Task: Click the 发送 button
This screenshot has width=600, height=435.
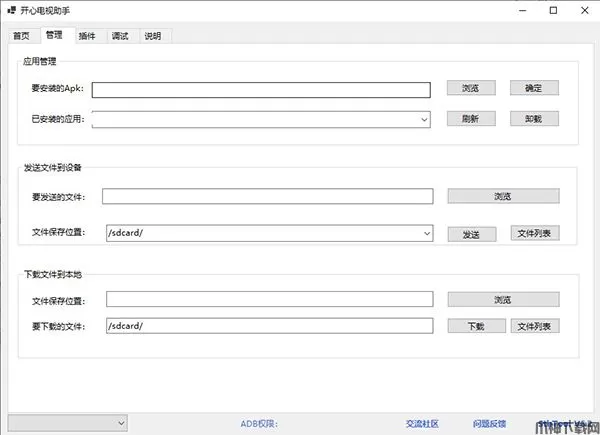Action: point(471,233)
